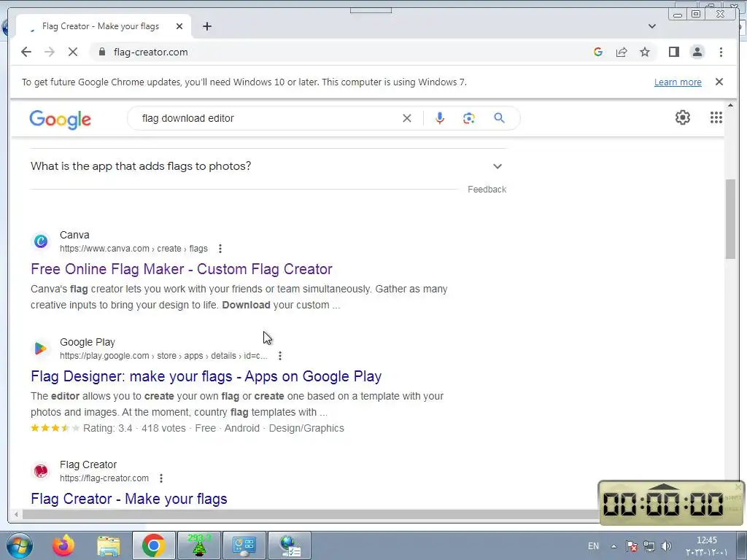747x560 pixels.
Task: Share this page using the share icon
Action: coord(622,52)
